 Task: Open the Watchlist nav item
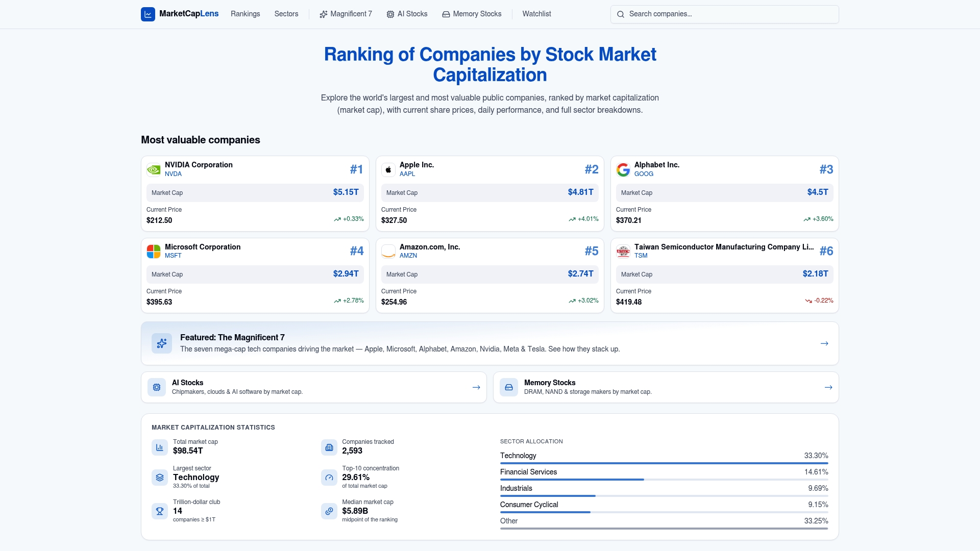tap(536, 14)
